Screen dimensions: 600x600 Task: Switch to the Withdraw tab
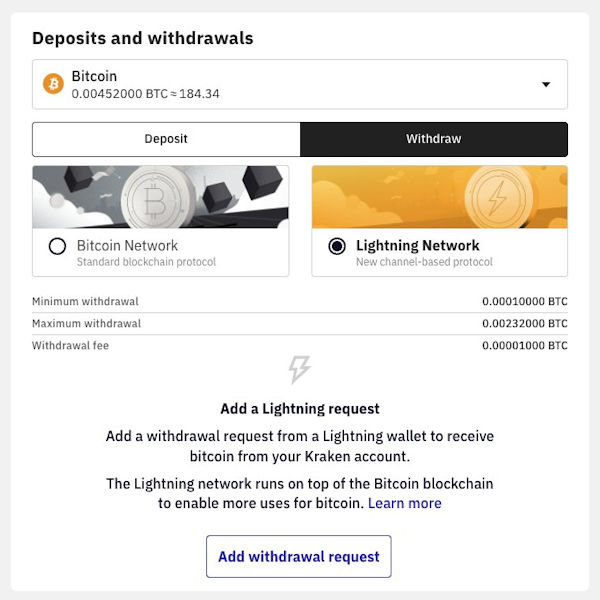coord(433,139)
